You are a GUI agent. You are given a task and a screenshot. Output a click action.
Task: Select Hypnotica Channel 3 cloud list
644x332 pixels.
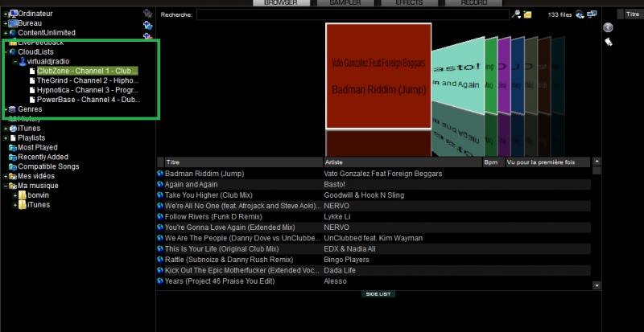click(x=87, y=90)
